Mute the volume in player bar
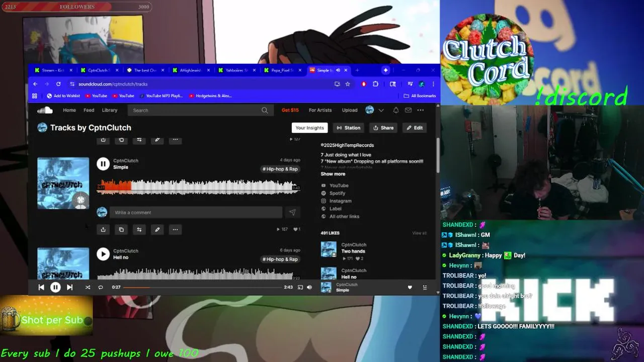The height and width of the screenshot is (362, 644). pyautogui.click(x=309, y=287)
